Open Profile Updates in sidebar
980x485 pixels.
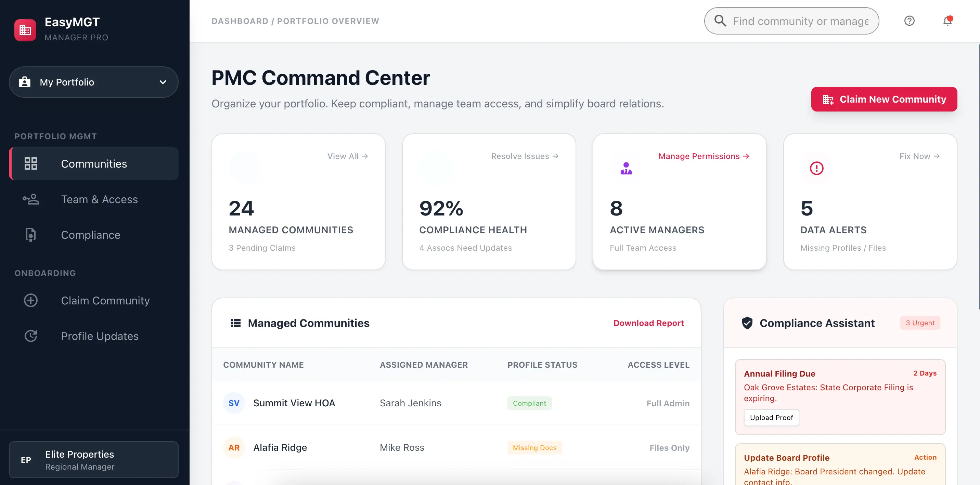tap(100, 336)
